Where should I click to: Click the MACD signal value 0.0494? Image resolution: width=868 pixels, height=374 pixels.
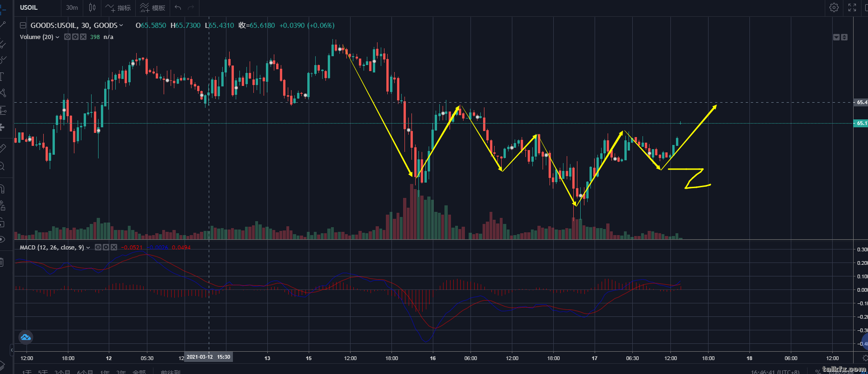pos(181,248)
